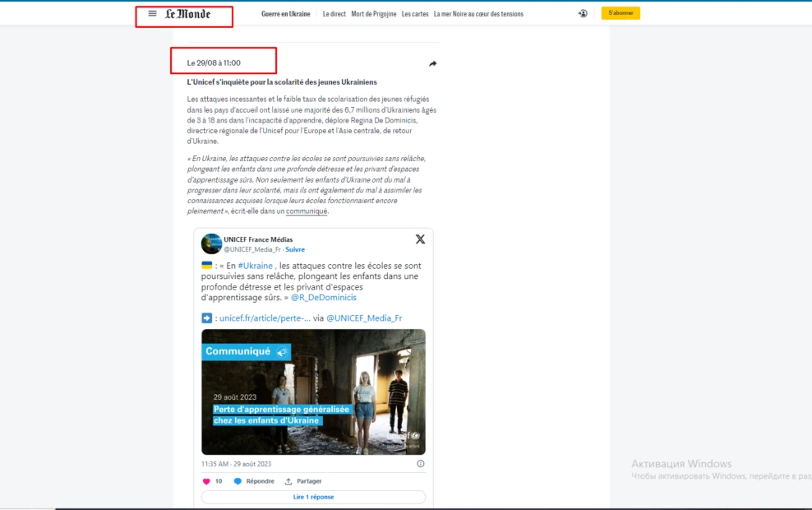The image size is (812, 510).
Task: Open the user account icon
Action: click(583, 13)
